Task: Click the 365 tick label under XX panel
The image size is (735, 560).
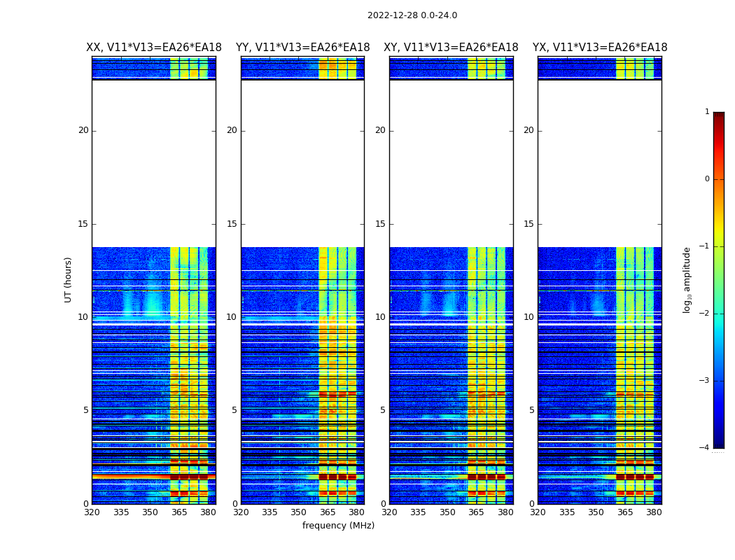Action: click(179, 512)
